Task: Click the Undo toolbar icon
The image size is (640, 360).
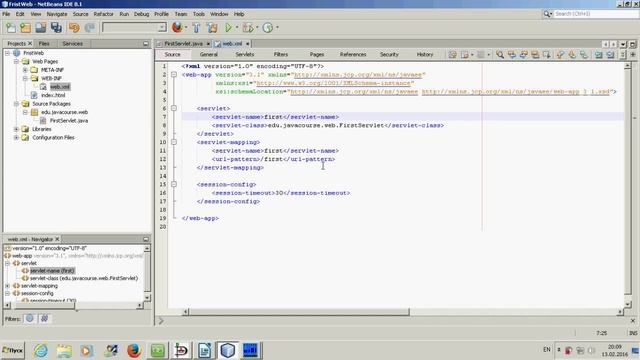Action: [74, 28]
